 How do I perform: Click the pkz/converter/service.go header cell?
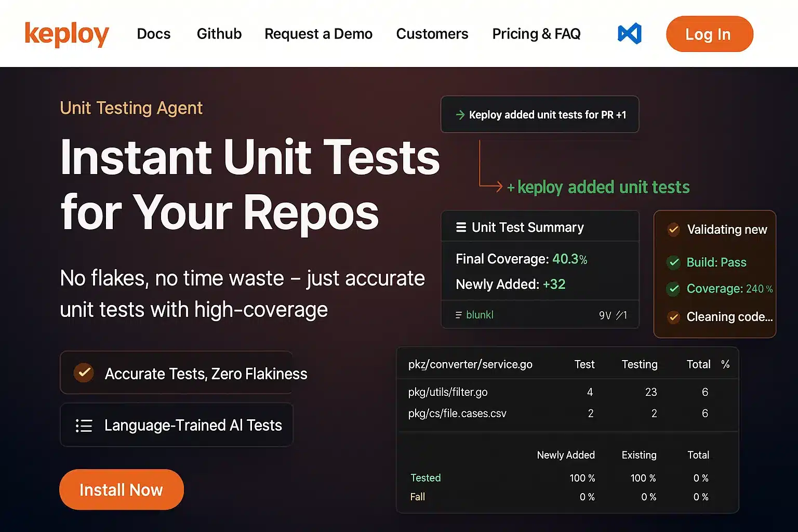(x=470, y=364)
